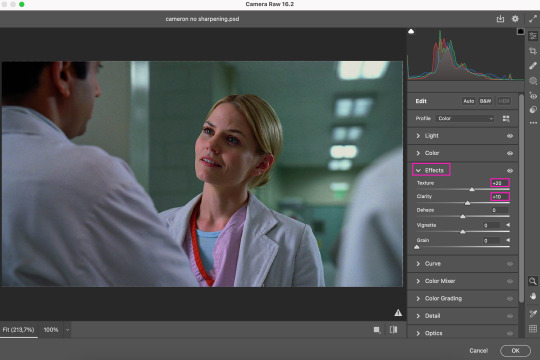Click the Grain value field
The width and height of the screenshot is (540, 360).
click(491, 240)
